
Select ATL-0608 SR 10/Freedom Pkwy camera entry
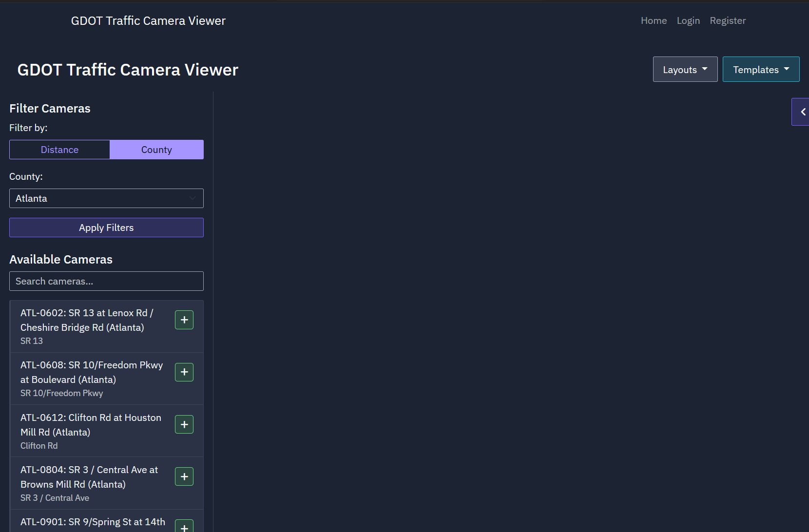(107, 379)
